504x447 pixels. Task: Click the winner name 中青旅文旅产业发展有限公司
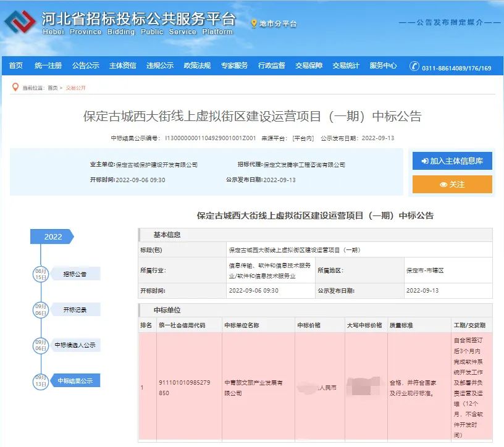click(253, 388)
